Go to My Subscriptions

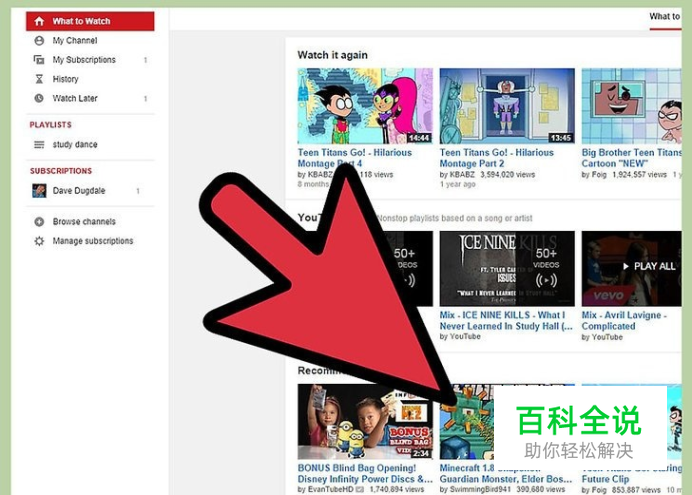coord(84,60)
